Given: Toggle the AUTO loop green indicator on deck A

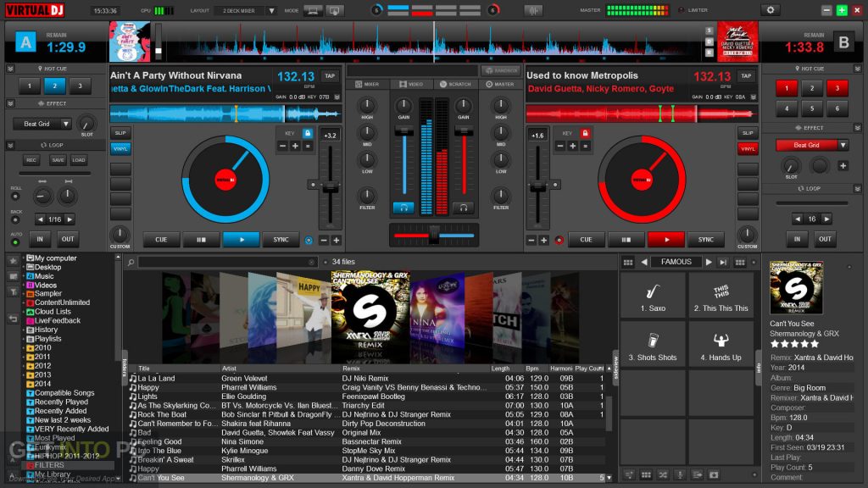Looking at the screenshot, I should 15,242.
